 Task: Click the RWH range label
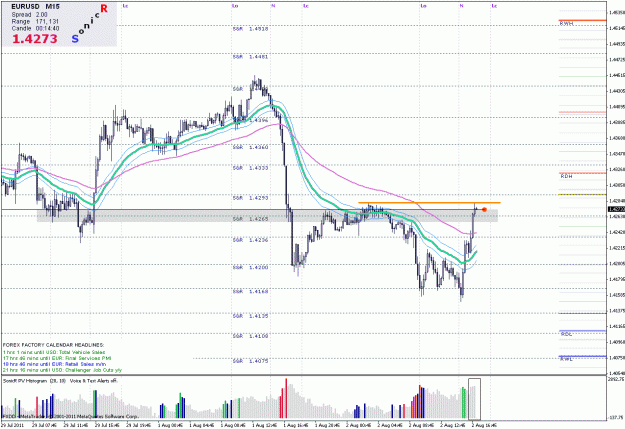click(x=566, y=24)
